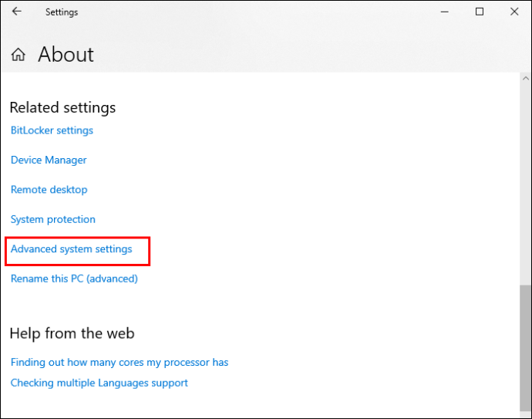Open Checking multiple Languages support link
The width and height of the screenshot is (532, 419).
(x=99, y=383)
